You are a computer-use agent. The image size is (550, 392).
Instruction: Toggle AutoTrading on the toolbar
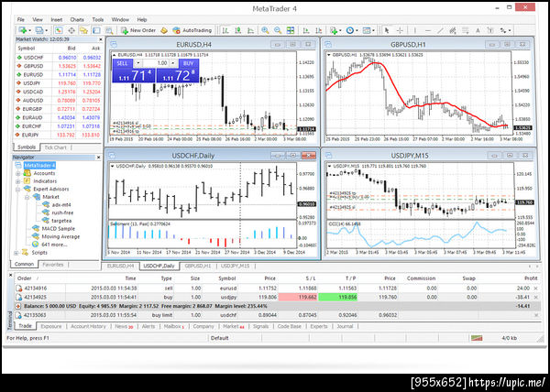coord(192,30)
